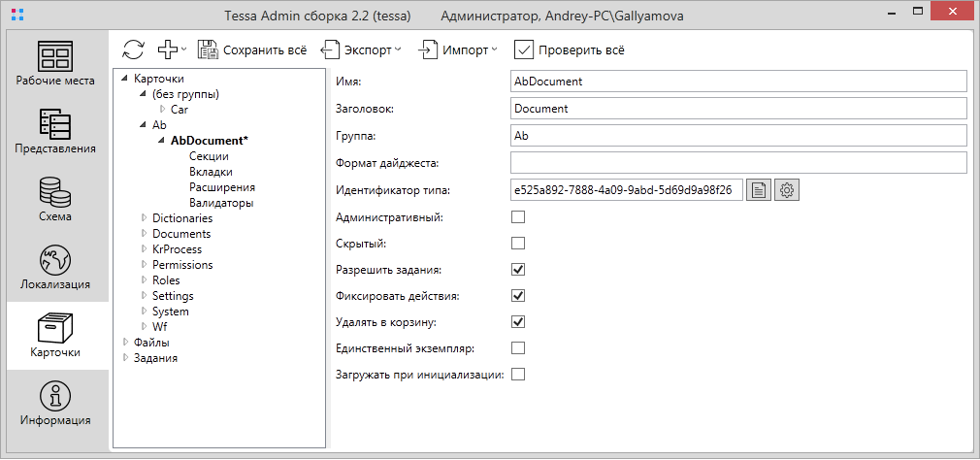Select Секции under AbDocument
Image resolution: width=980 pixels, height=460 pixels.
click(x=209, y=156)
